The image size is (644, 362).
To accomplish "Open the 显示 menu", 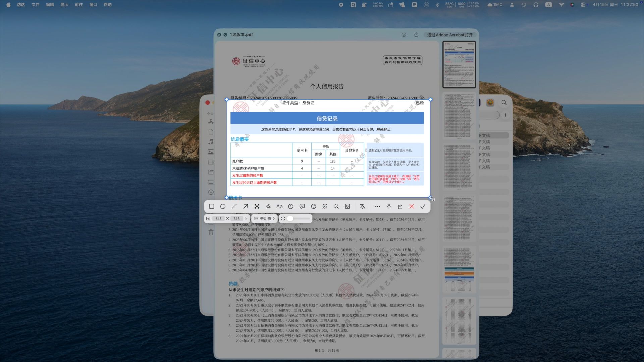I will coord(64,5).
